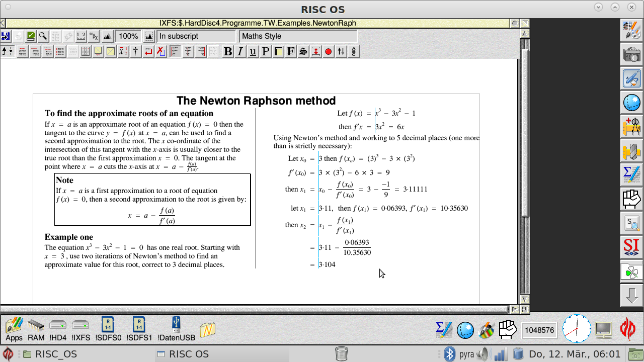Viewport: 644px width, 362px height.
Task: Click the red circle icon in toolbar
Action: click(329, 51)
